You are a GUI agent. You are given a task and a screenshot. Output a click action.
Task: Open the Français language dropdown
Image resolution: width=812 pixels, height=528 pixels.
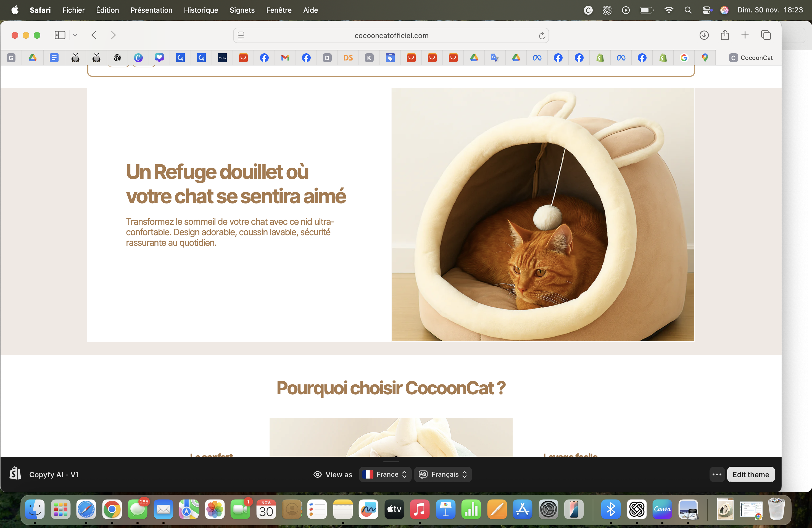443,474
